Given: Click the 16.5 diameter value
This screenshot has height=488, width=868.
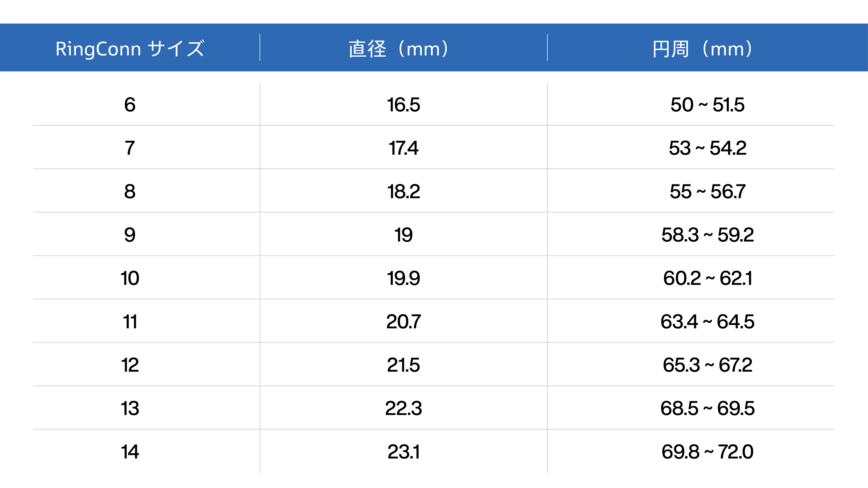Looking at the screenshot, I should [x=403, y=105].
